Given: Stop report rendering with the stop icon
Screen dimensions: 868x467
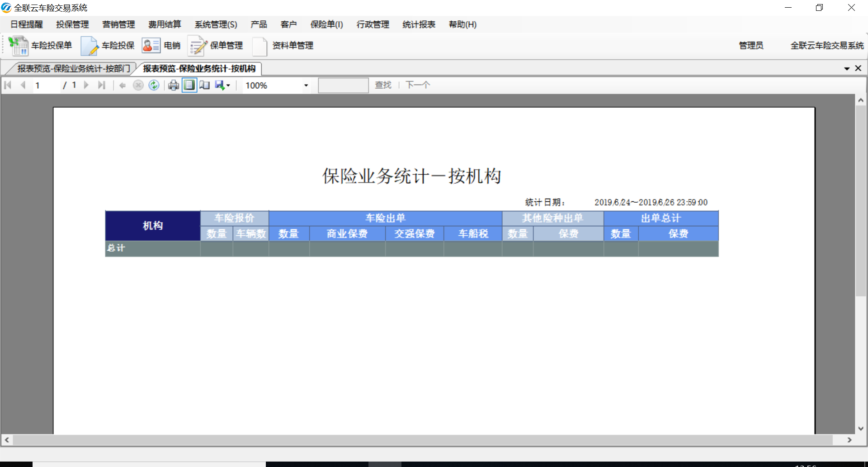Looking at the screenshot, I should tap(138, 85).
